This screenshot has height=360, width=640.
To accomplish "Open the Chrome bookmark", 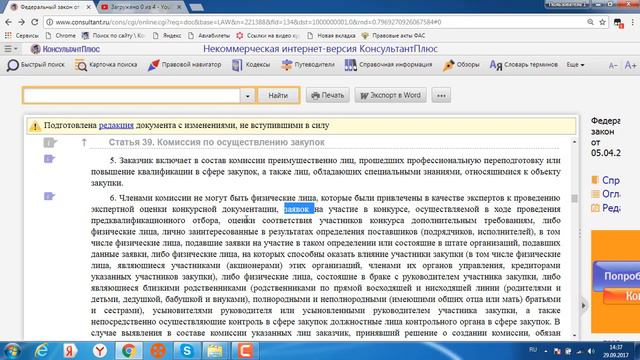I will (x=60, y=36).
